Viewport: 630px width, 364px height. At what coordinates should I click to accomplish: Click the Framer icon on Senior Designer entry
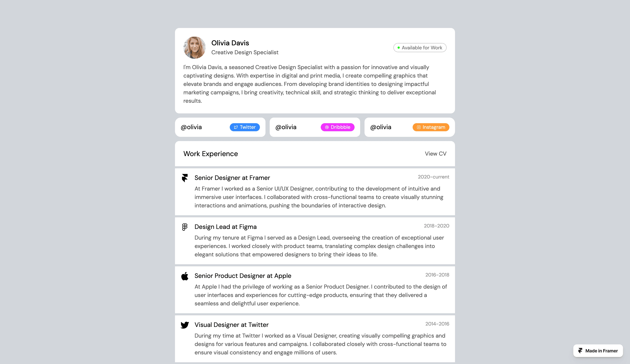(x=185, y=177)
